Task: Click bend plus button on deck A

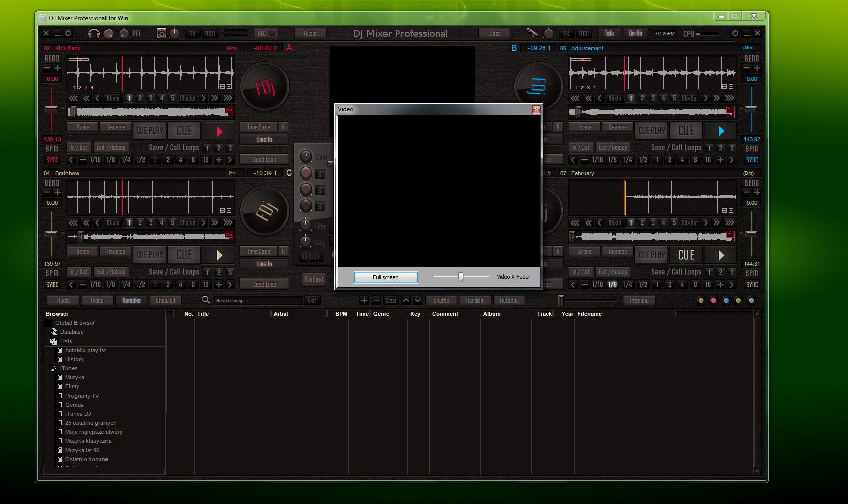Action: point(58,68)
